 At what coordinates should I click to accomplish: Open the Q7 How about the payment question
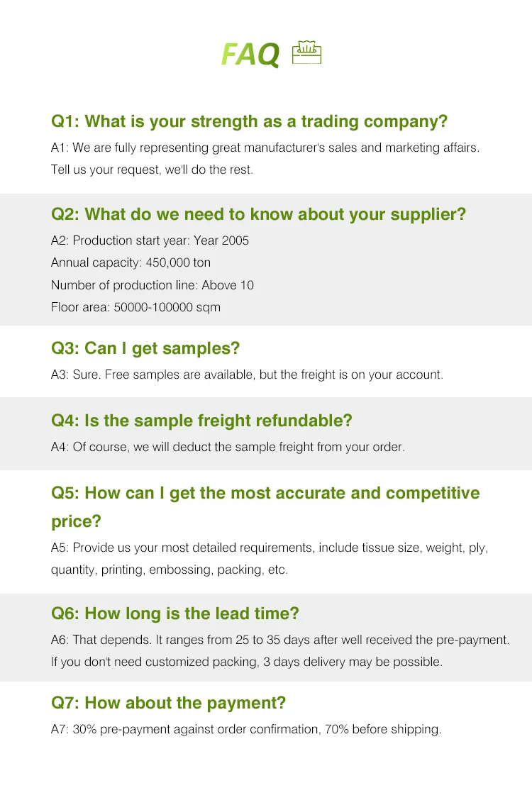pyautogui.click(x=168, y=703)
